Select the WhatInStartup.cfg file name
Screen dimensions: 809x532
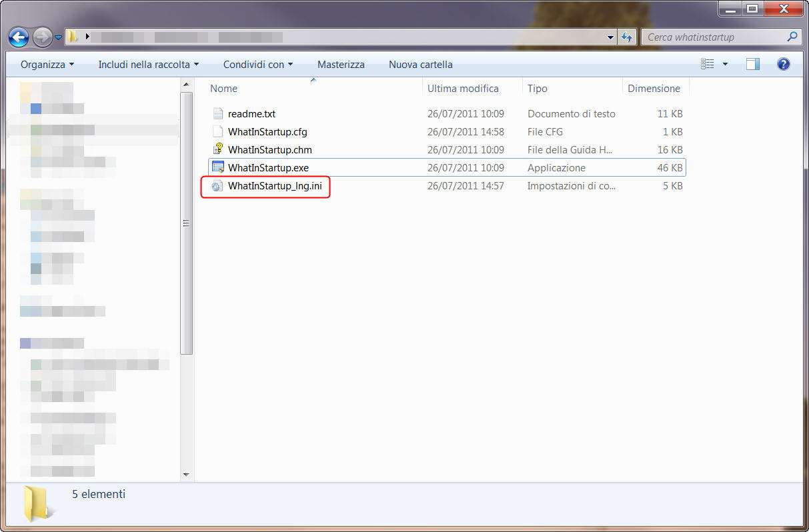click(x=267, y=132)
